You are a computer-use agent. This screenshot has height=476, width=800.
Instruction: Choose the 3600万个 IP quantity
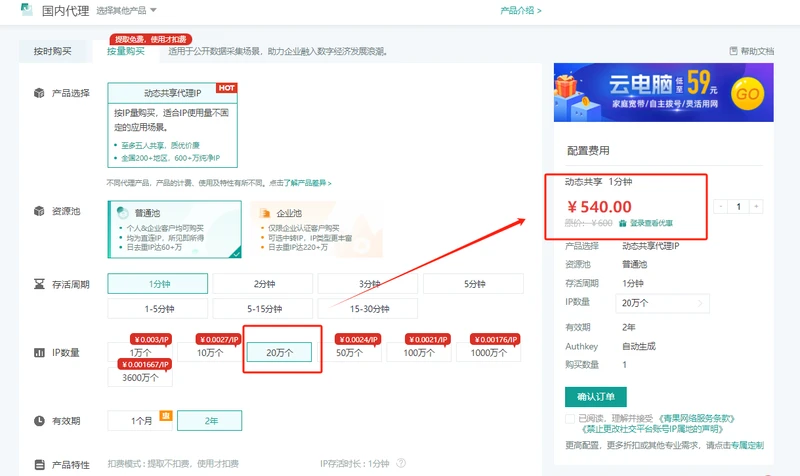coord(140,378)
